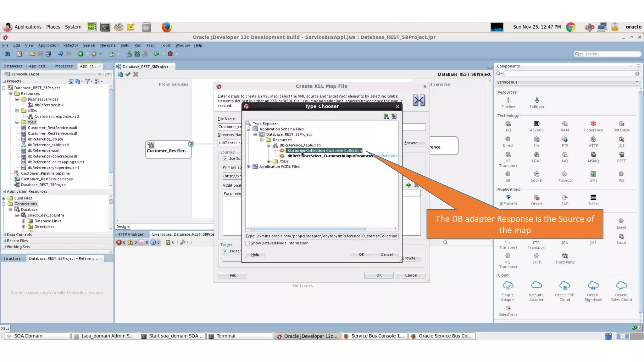Click OK in the Type Chooser dialog

(x=362, y=255)
